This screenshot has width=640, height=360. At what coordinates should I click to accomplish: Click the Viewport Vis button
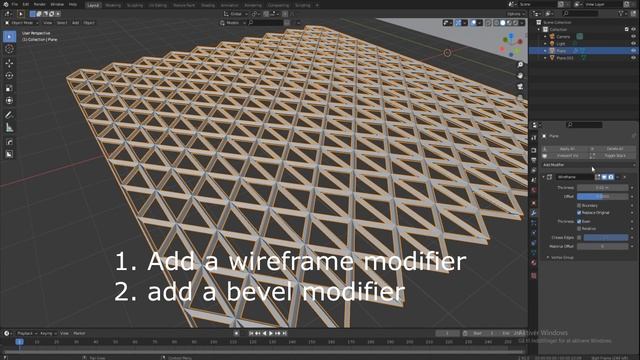coord(565,156)
